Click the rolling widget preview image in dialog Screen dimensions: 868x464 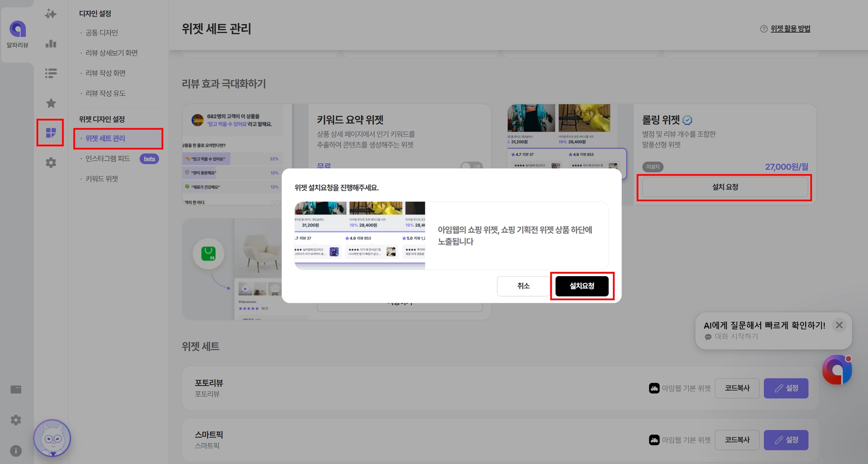(x=359, y=235)
